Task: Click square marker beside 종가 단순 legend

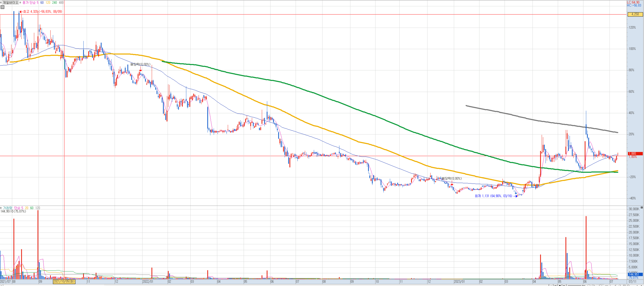Action: 20,3
